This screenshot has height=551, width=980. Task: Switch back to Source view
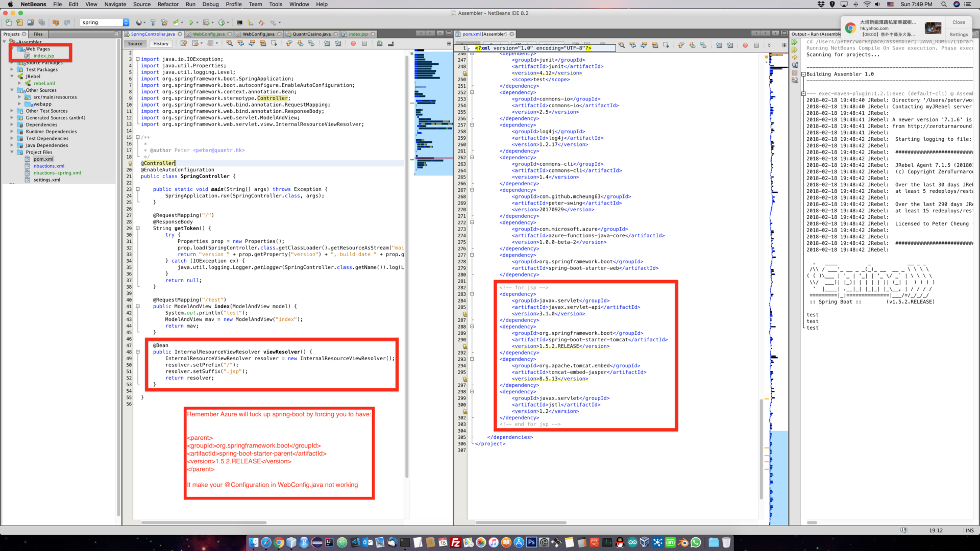135,43
